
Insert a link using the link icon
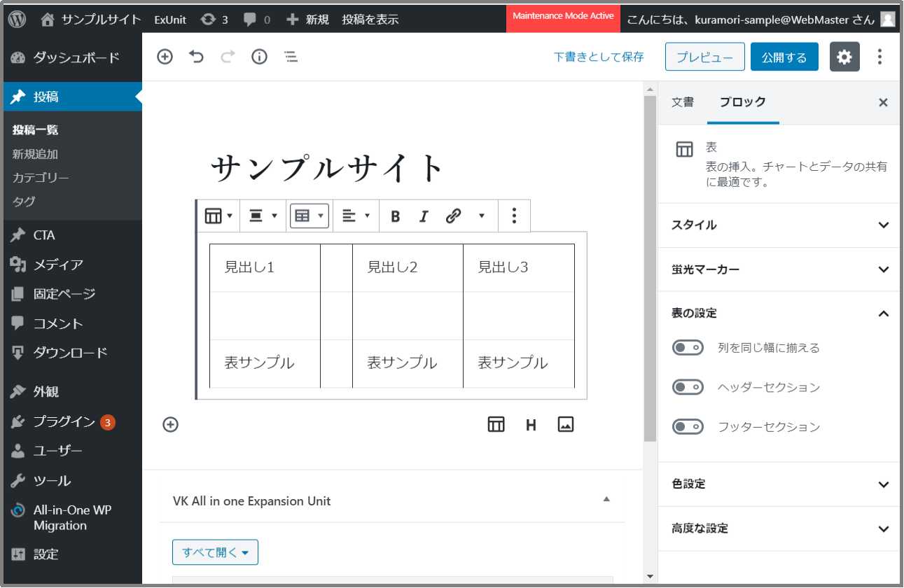(453, 216)
